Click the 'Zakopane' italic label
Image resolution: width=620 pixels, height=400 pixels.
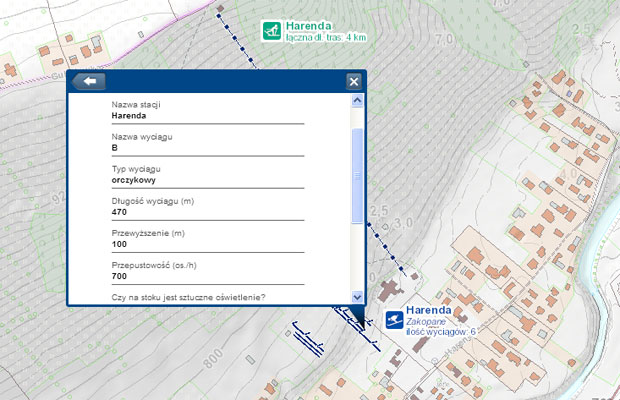(425, 322)
